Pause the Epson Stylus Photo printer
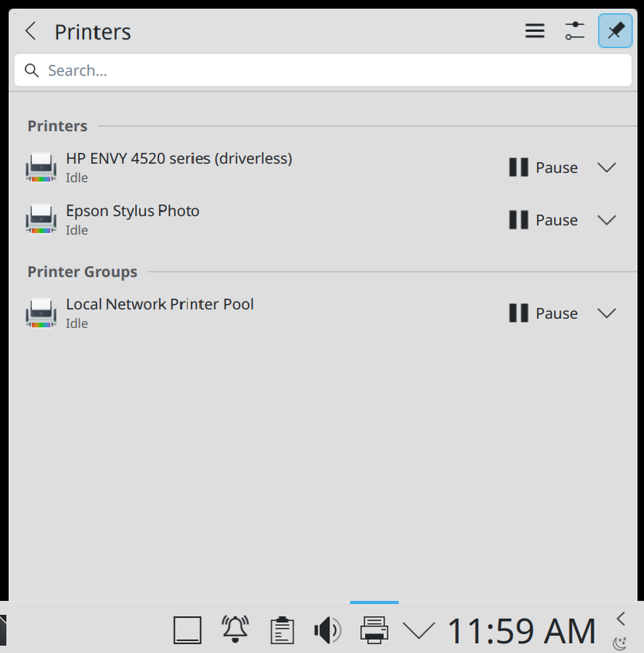 click(x=543, y=220)
